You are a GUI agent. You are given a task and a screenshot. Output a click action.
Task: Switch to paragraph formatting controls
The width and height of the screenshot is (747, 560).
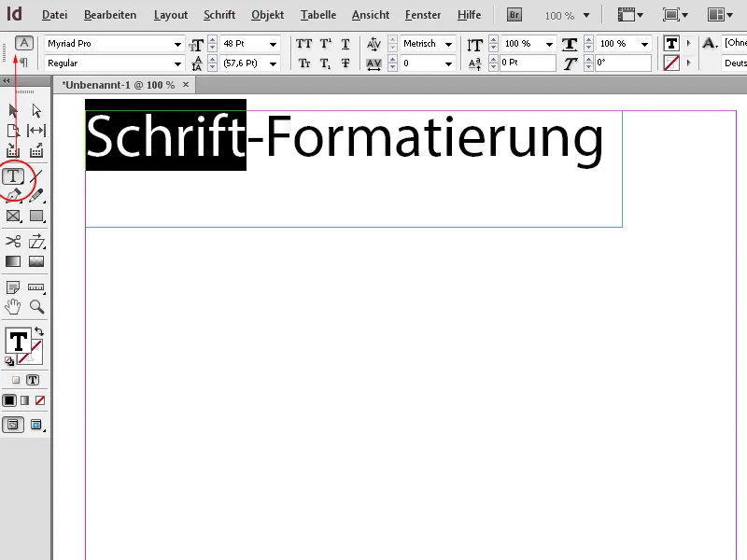tap(24, 63)
